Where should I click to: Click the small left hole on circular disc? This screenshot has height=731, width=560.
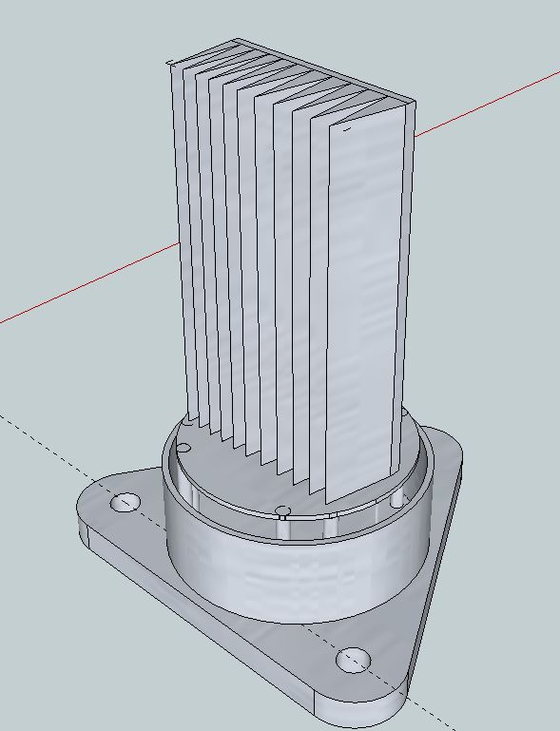pos(183,449)
